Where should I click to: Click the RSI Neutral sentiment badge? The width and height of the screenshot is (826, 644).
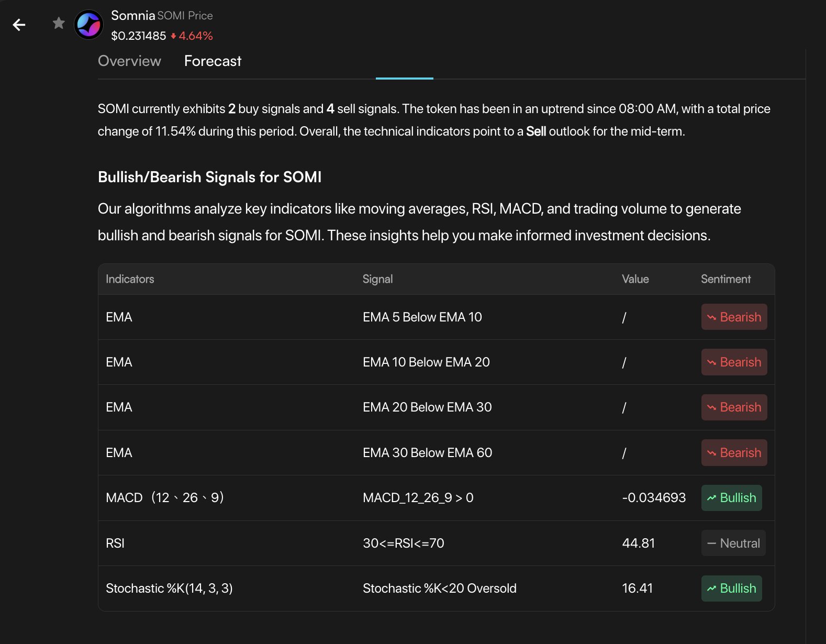tap(733, 543)
